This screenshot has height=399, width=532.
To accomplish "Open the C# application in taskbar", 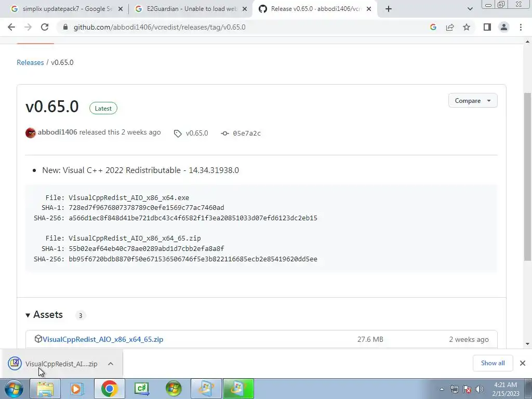I will coord(141,389).
